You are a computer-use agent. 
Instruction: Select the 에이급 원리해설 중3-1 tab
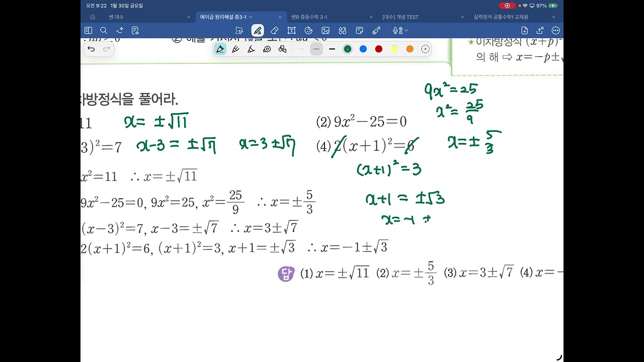pos(223,17)
